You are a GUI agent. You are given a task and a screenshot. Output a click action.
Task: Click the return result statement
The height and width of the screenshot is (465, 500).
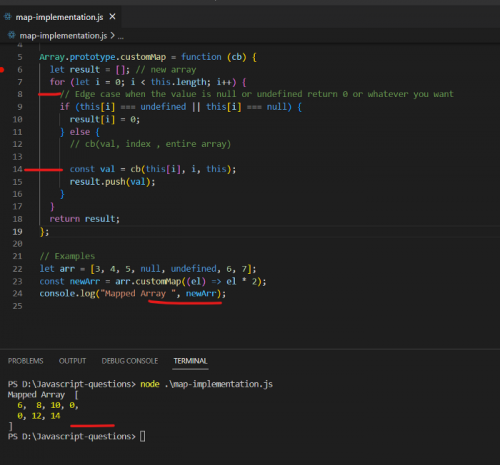[x=84, y=219]
